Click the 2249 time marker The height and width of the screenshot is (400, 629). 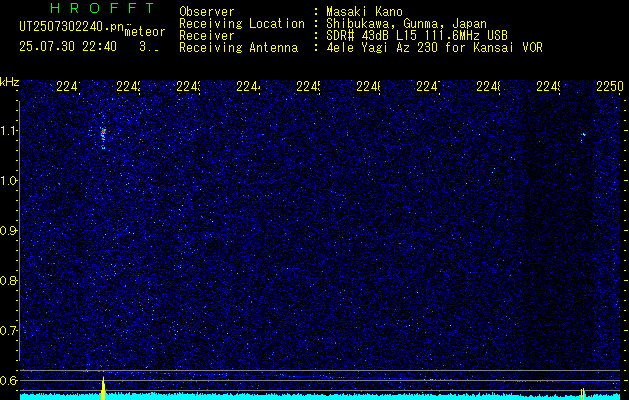coord(549,86)
